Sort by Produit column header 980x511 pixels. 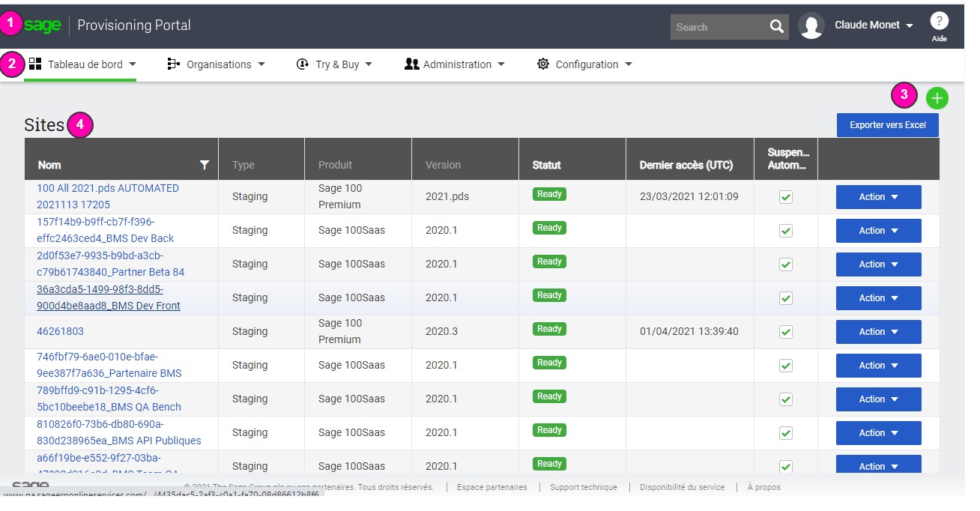click(x=335, y=165)
